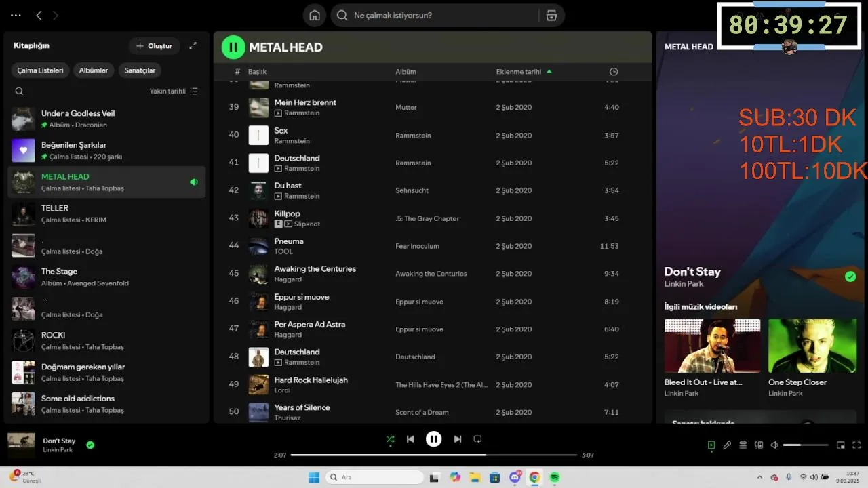Viewport: 868px width, 488px height.
Task: Select track Years of Silence
Action: pyautogui.click(x=302, y=407)
